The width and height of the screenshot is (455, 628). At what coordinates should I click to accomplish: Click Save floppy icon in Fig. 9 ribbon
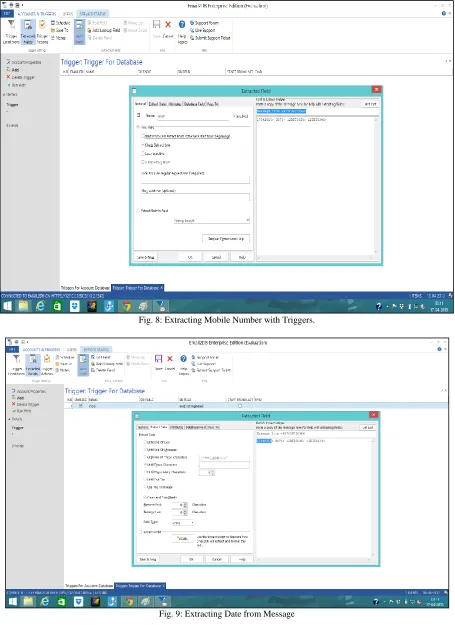click(158, 358)
